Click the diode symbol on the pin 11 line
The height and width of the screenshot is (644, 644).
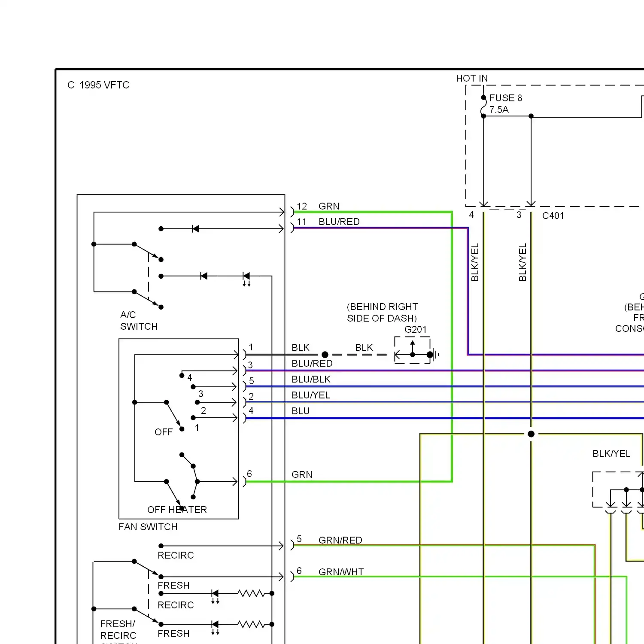(196, 229)
